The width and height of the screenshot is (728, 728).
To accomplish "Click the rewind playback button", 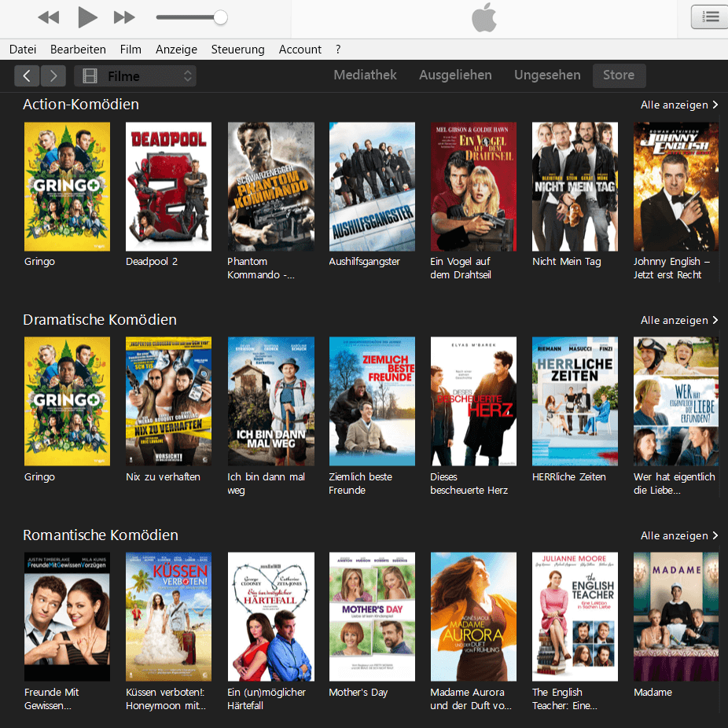I will click(48, 17).
